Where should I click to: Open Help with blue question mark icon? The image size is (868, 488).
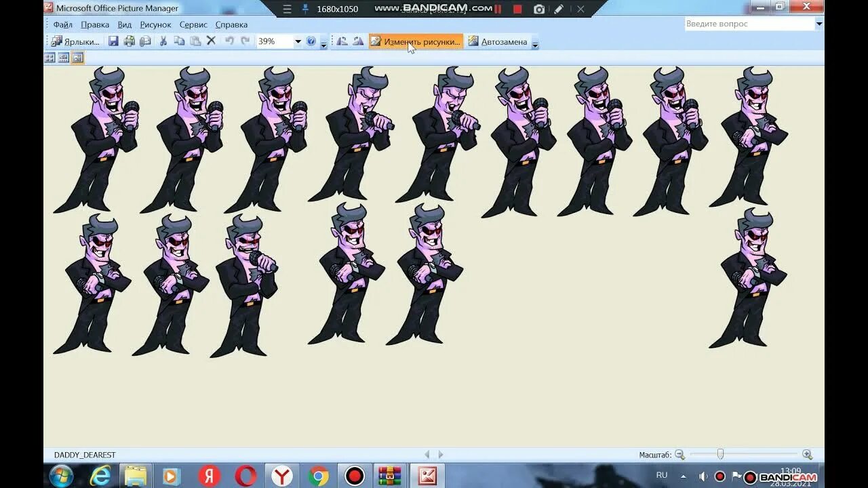click(311, 41)
